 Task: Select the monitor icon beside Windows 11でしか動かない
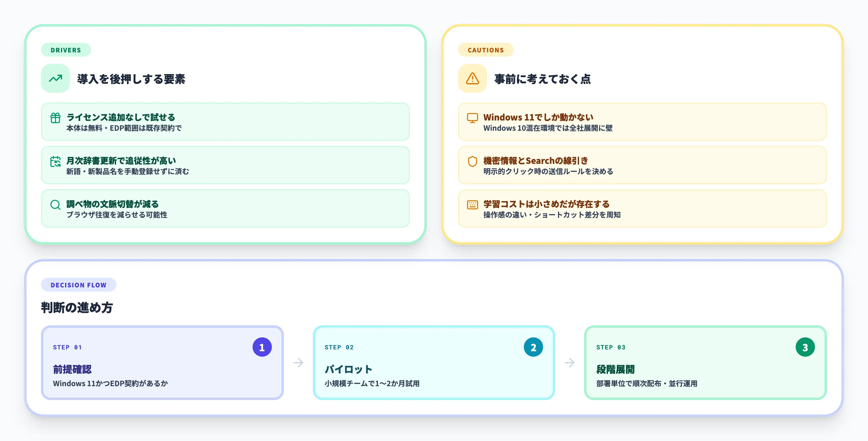coord(472,118)
